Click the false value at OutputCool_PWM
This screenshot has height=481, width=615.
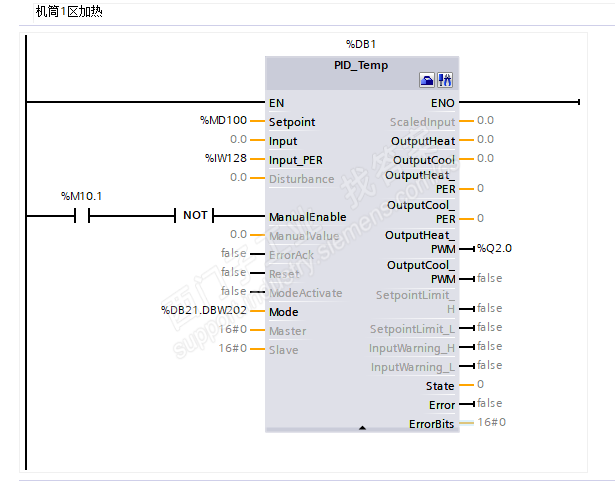[x=489, y=278]
